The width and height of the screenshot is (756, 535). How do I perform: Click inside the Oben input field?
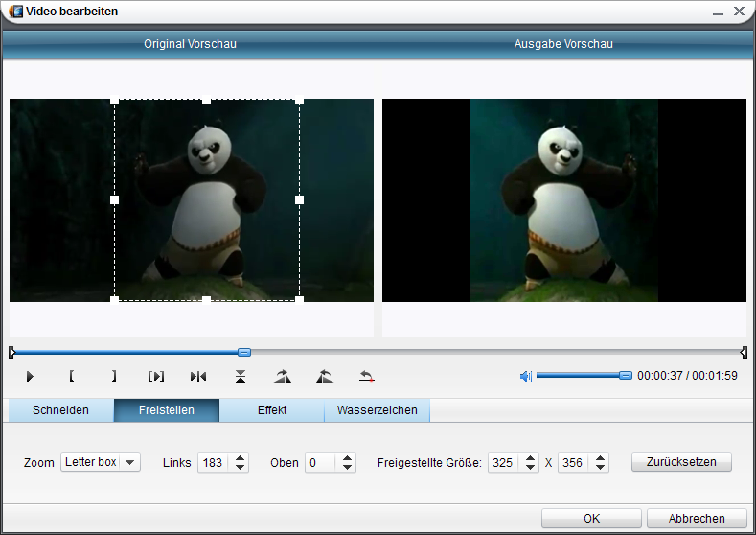tap(321, 462)
